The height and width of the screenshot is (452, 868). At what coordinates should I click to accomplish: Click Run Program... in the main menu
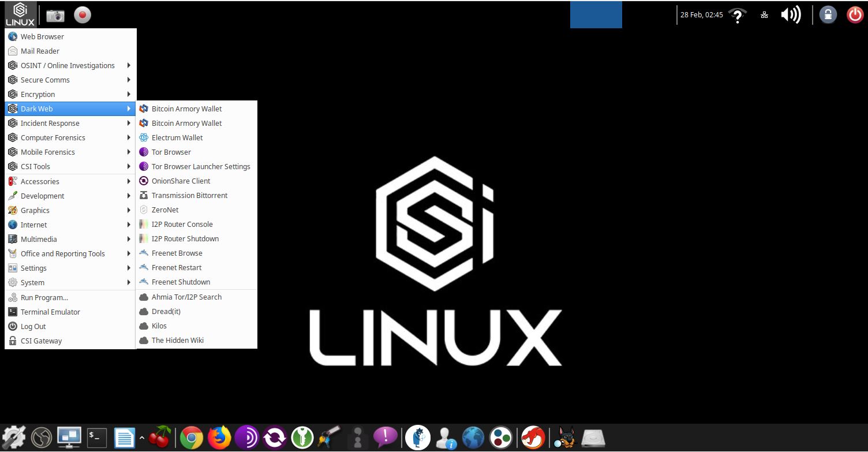(x=45, y=297)
